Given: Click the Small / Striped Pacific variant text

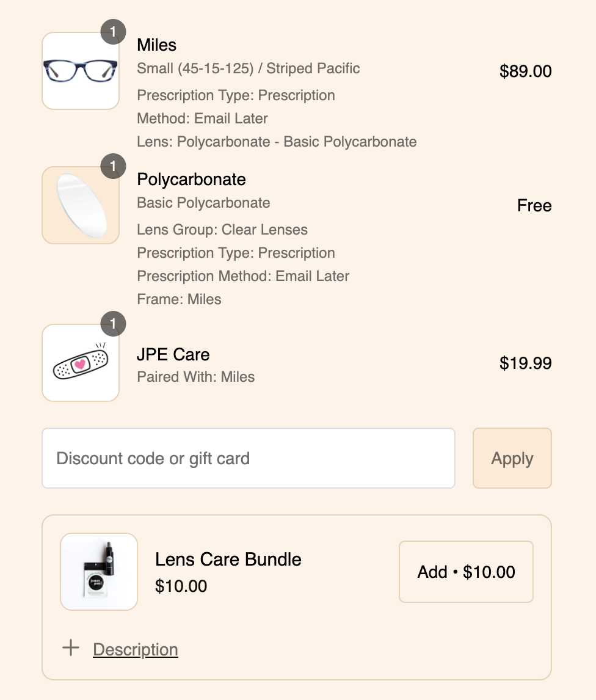Looking at the screenshot, I should tap(248, 68).
